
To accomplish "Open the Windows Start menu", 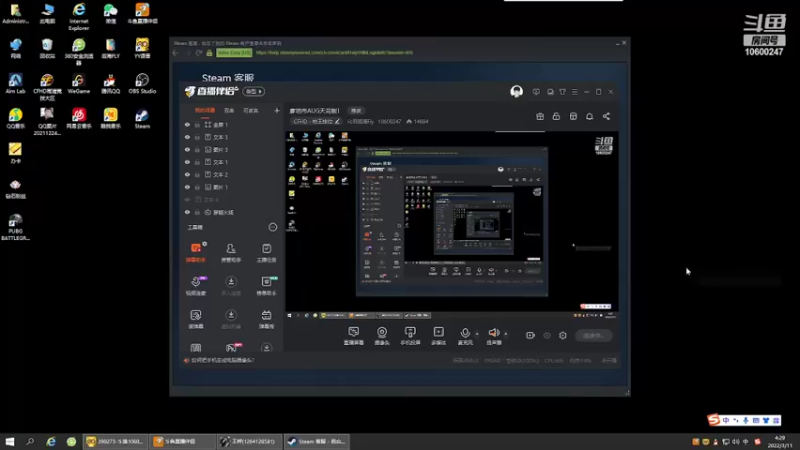I will click(x=10, y=441).
